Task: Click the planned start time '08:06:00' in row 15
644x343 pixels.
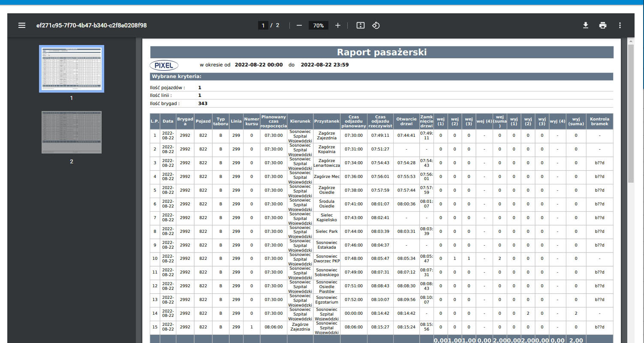Action: 274,327
